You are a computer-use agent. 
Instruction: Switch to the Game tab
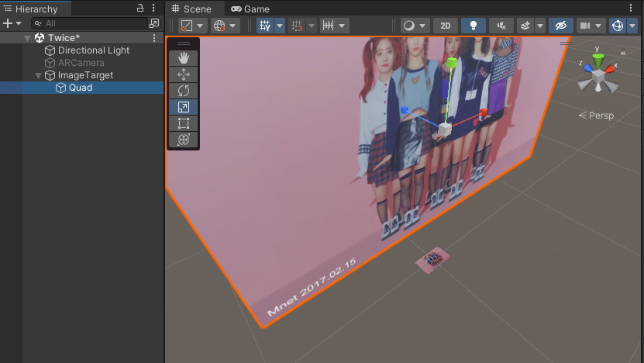click(250, 9)
